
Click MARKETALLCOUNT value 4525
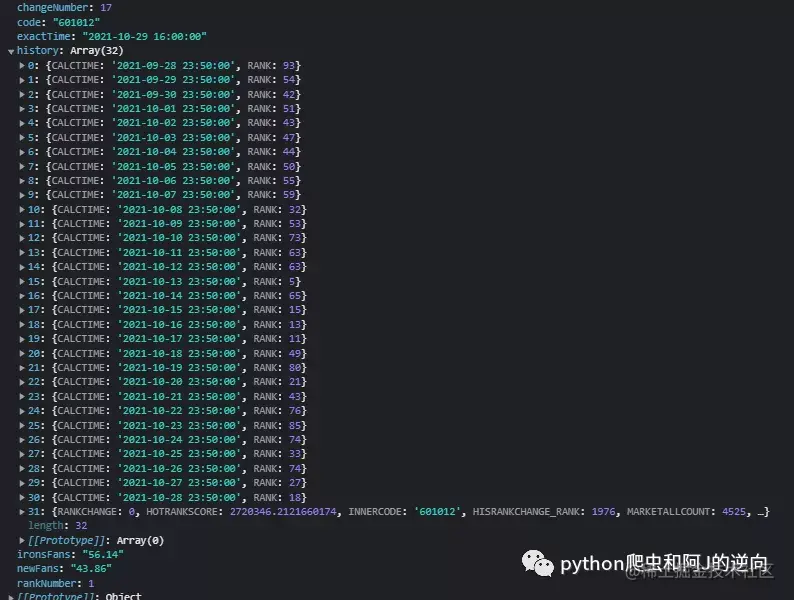(734, 512)
